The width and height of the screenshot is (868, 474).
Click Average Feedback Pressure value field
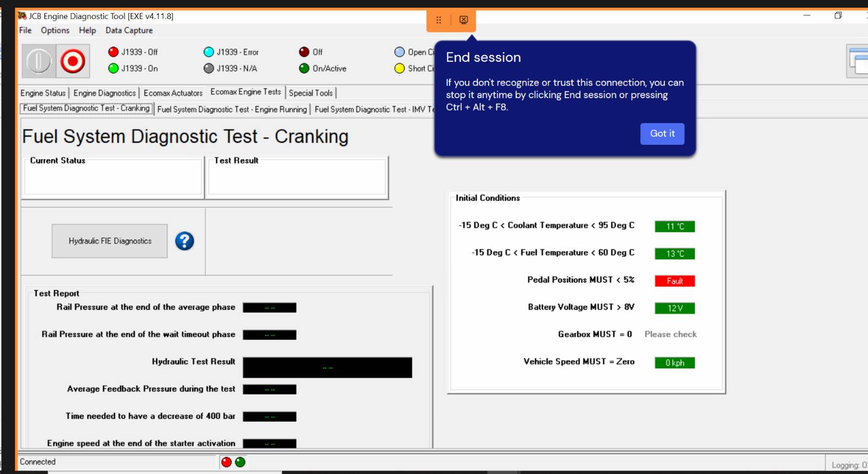tap(270, 389)
